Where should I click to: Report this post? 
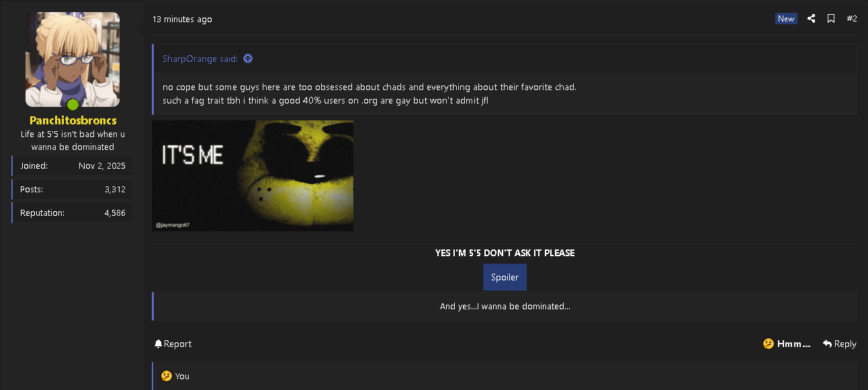coord(173,344)
